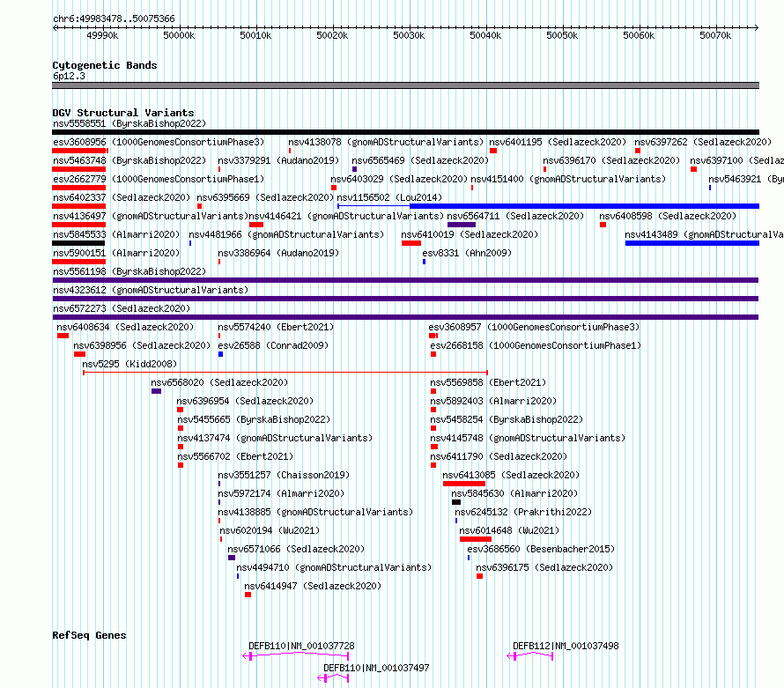Select the nsv6397262 (Sedlazeck2020) label
Viewport: 784px width, 688px height.
coord(703,142)
